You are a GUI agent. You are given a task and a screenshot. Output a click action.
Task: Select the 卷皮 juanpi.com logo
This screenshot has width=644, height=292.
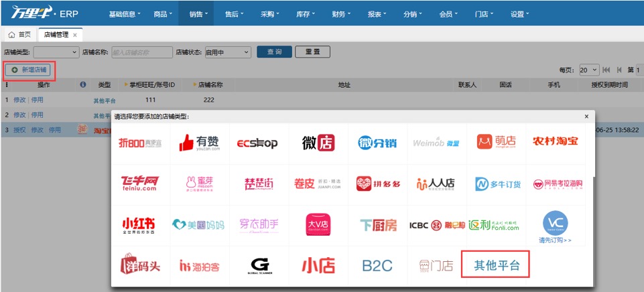318,184
